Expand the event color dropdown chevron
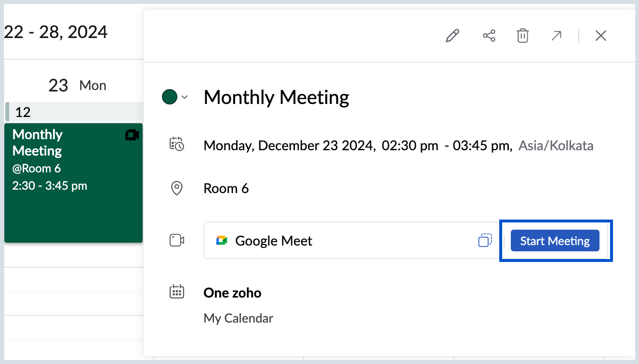This screenshot has height=364, width=639. (x=185, y=97)
